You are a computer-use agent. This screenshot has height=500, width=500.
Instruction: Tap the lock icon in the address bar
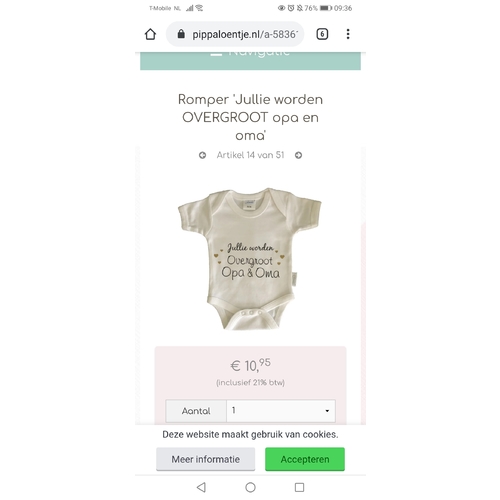181,34
